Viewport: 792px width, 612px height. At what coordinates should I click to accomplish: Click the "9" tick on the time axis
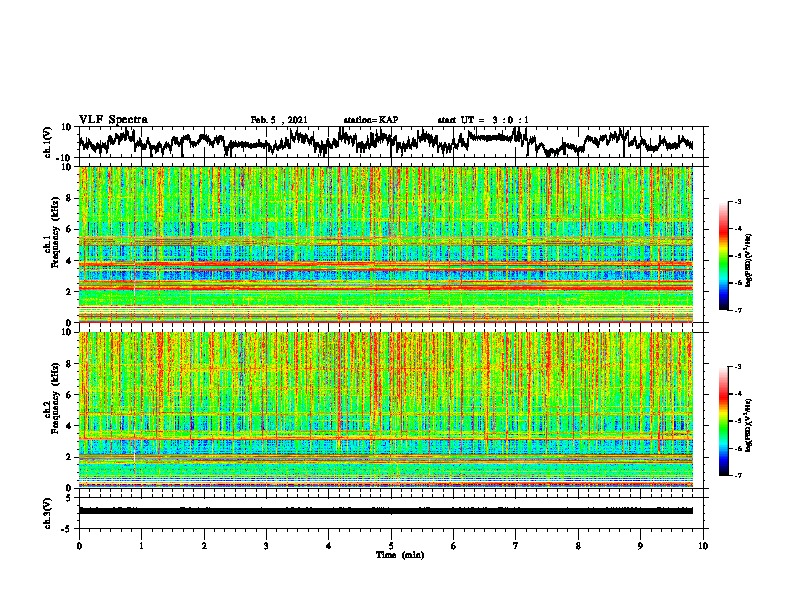(x=640, y=546)
